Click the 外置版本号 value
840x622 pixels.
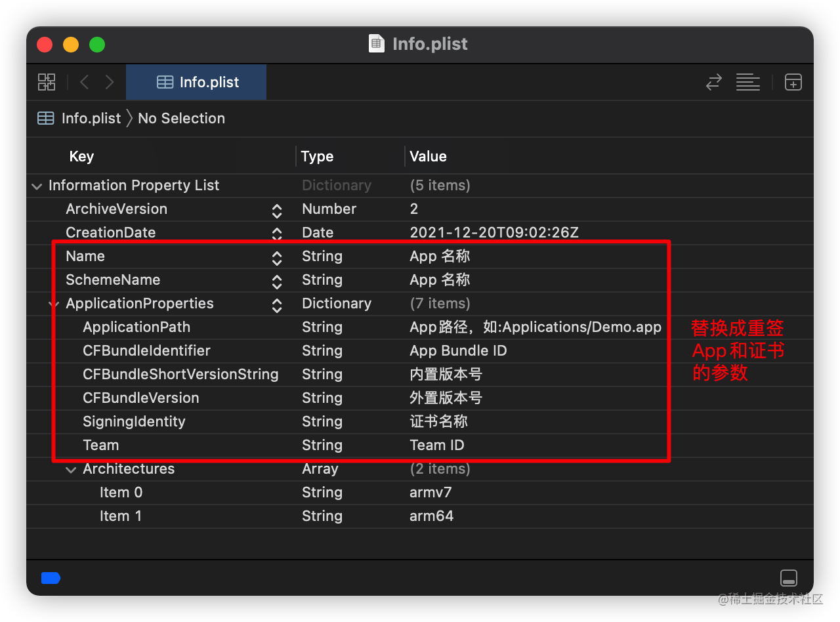(446, 398)
